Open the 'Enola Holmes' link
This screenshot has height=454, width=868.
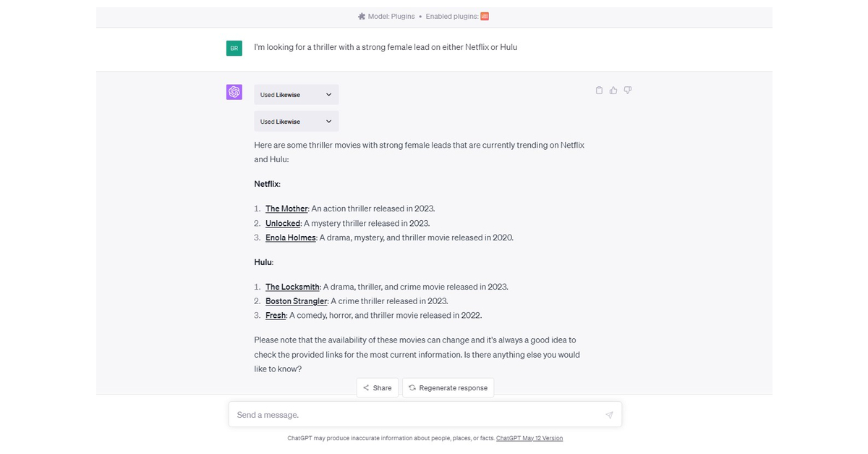click(290, 237)
